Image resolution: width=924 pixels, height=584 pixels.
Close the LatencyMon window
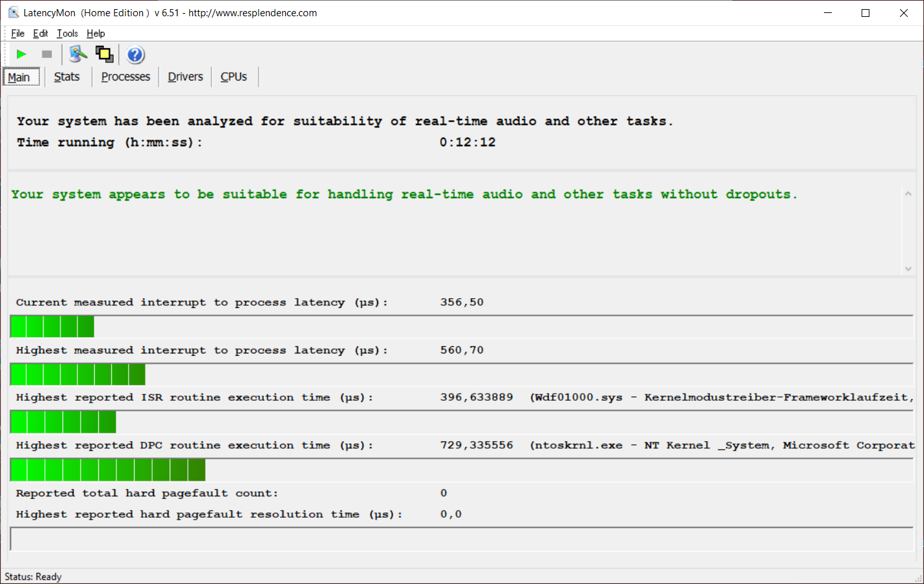pyautogui.click(x=904, y=13)
